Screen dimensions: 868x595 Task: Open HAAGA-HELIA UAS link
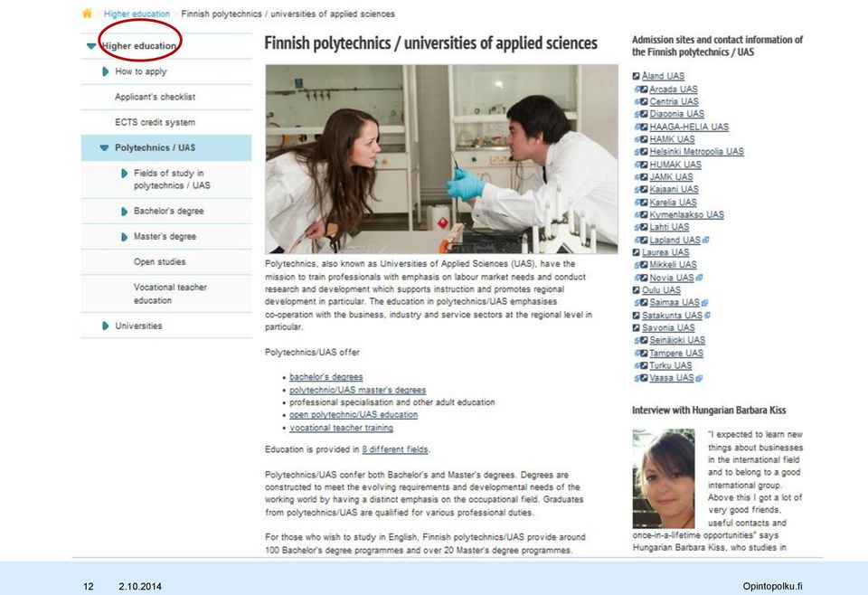point(689,127)
